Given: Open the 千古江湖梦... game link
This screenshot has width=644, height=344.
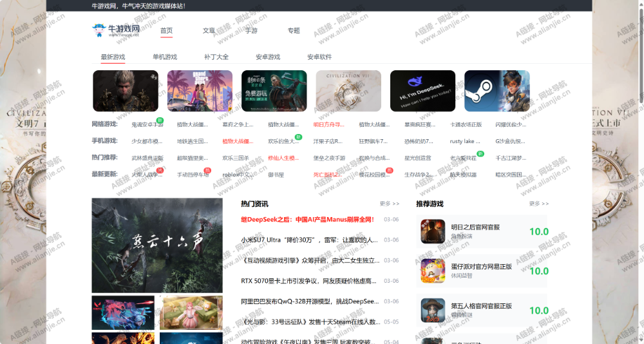Looking at the screenshot, I should (511, 158).
